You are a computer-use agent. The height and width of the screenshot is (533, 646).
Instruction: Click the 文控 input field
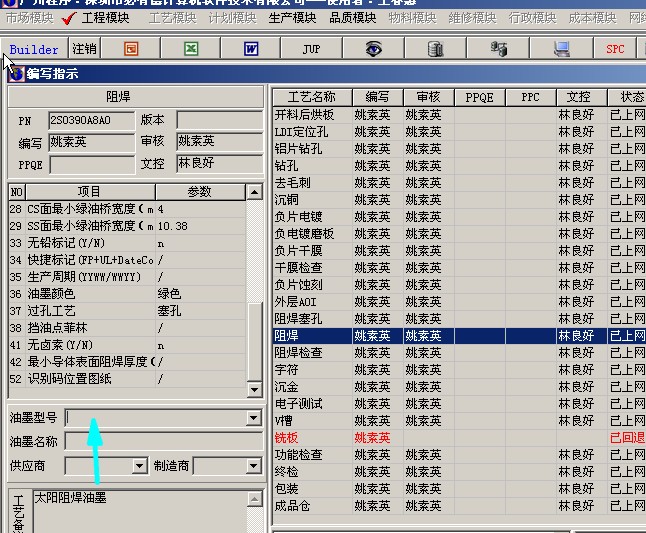220,164
